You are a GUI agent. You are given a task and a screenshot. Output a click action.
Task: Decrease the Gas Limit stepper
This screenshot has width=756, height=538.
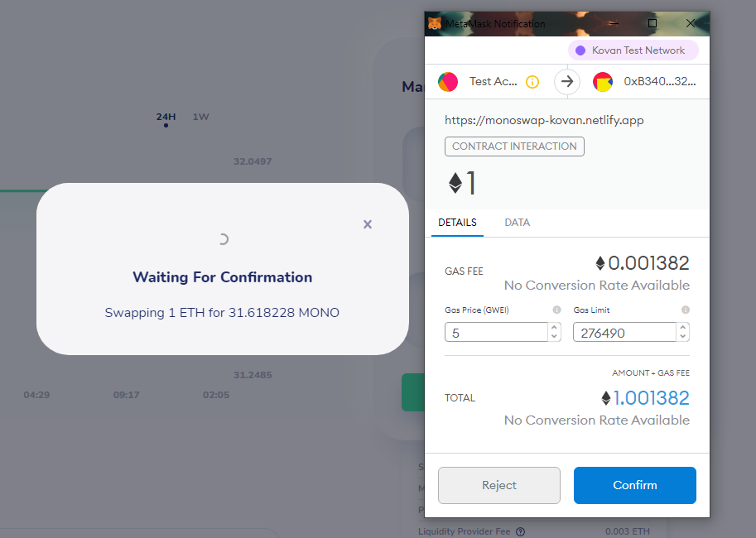click(x=682, y=337)
